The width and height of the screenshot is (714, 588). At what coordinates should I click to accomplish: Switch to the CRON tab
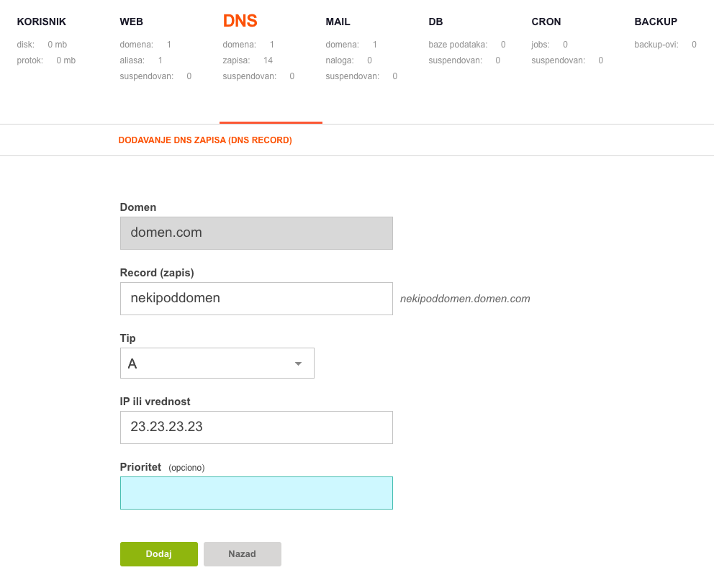point(546,22)
